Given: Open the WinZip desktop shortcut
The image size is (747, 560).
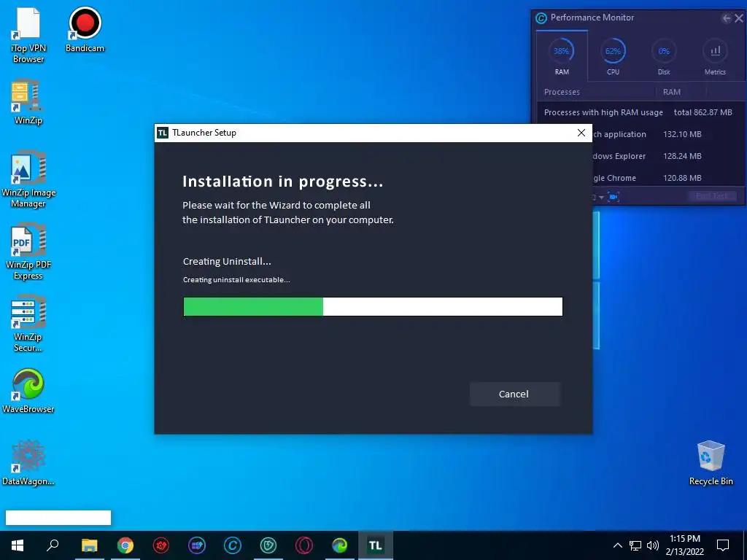Looking at the screenshot, I should 28,102.
